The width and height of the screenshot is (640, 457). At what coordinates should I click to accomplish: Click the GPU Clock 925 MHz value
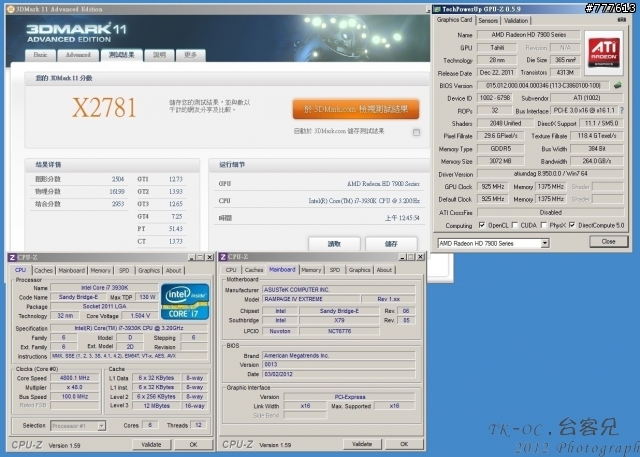click(493, 187)
